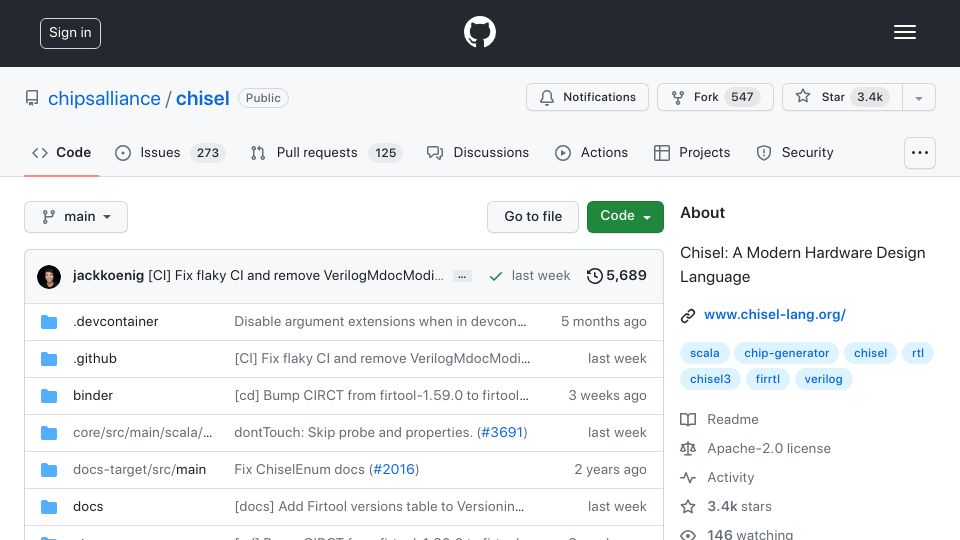Switch to the Issues tab

pyautogui.click(x=170, y=152)
